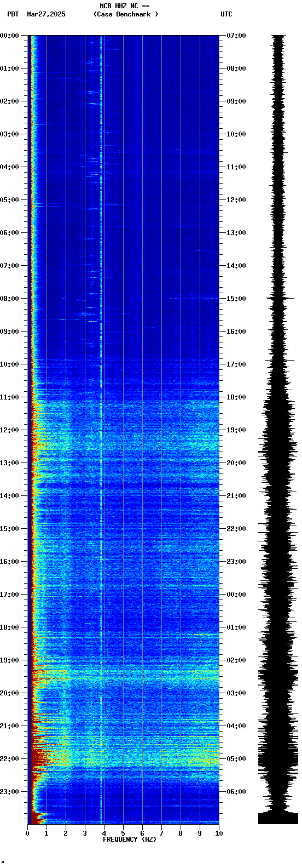Screen dimensions: 302x868
Task: Click the 'PDT' timezone label
Action: click(13, 14)
